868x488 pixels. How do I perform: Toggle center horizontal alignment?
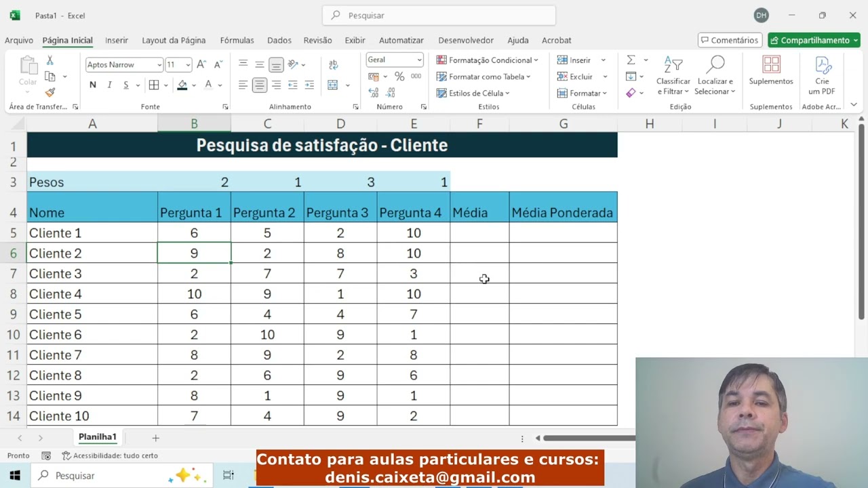tap(260, 85)
